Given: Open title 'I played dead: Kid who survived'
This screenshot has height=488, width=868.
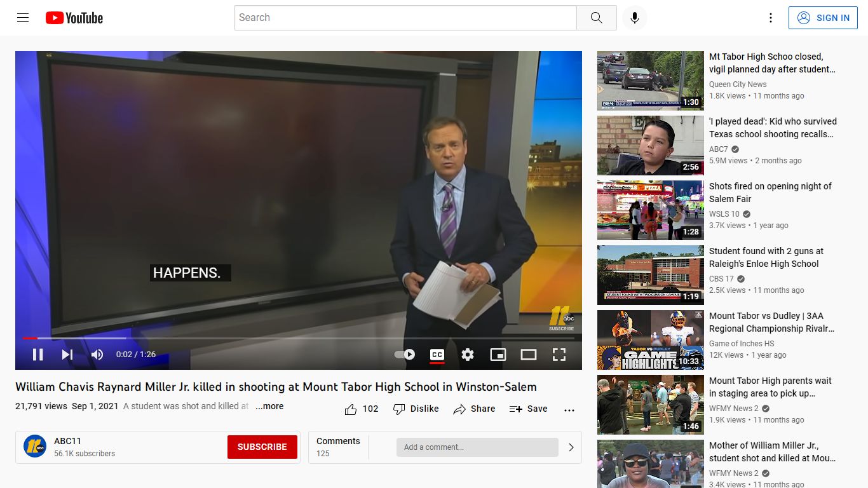Looking at the screenshot, I should [x=773, y=128].
